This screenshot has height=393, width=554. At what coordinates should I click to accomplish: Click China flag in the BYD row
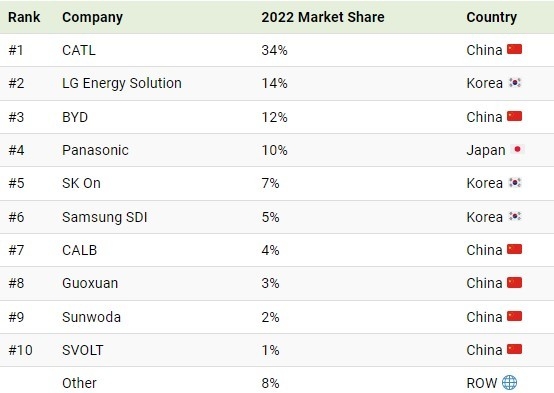(514, 116)
